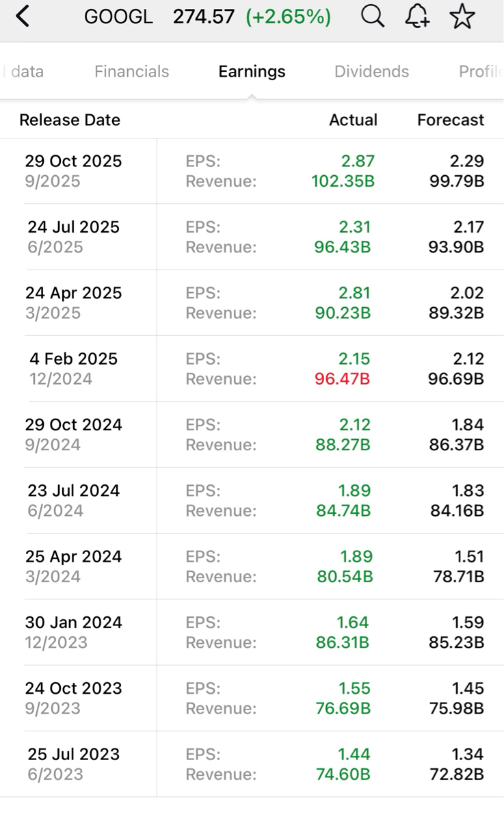The height and width of the screenshot is (821, 504).
Task: Go to the Profile tab
Action: click(480, 72)
